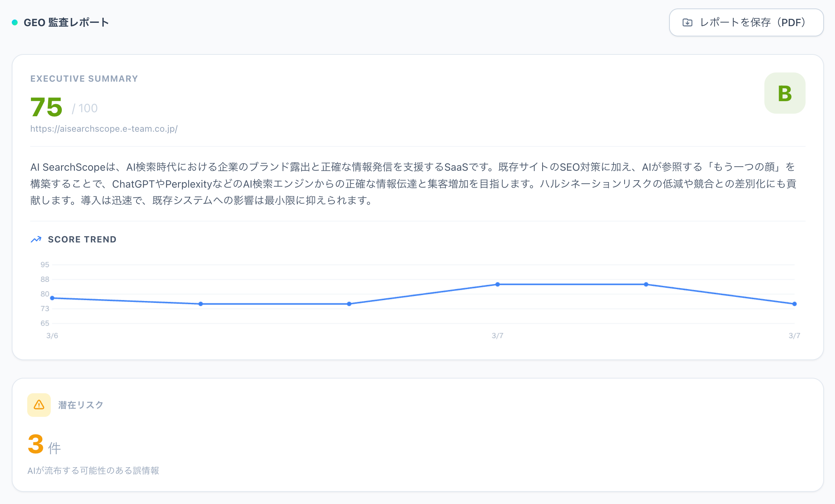The width and height of the screenshot is (835, 504).
Task: Click the save report (PDF) button
Action: coord(746,22)
